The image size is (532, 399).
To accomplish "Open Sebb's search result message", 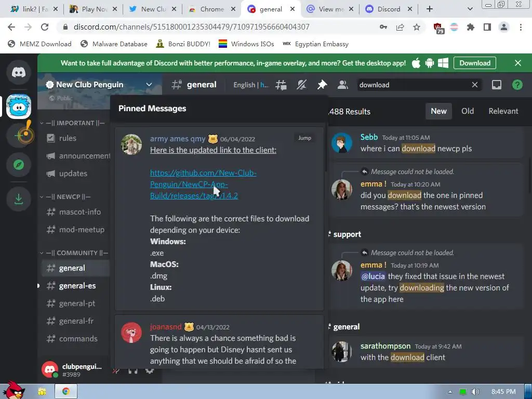I will [426, 143].
